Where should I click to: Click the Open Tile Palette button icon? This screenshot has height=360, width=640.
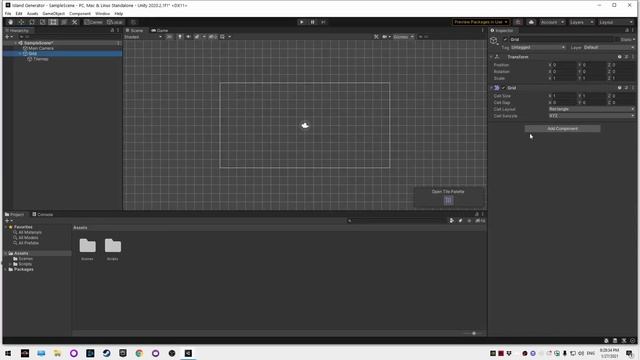pos(448,200)
